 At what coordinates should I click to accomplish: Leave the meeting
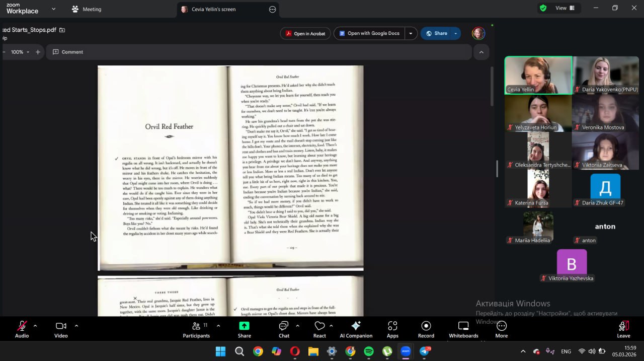click(x=623, y=329)
